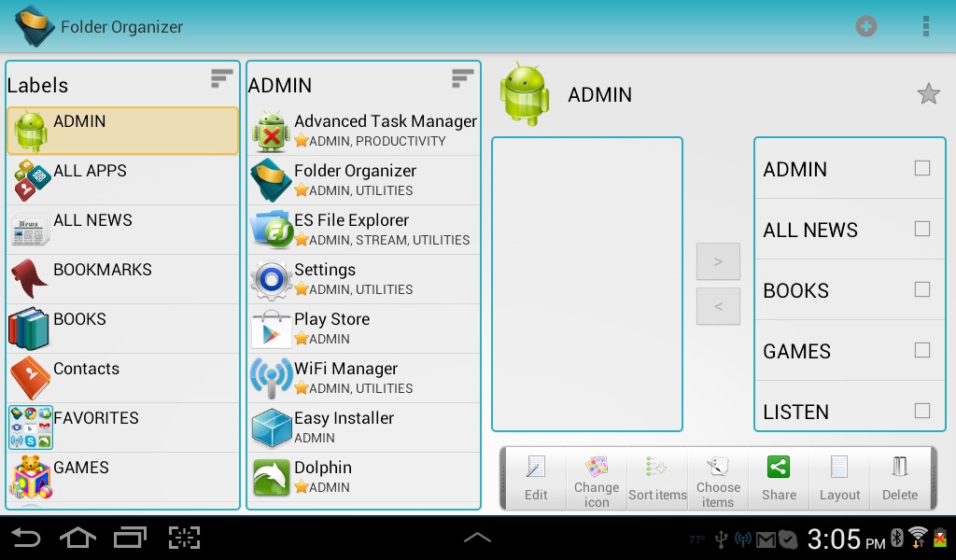Tap the screenshot capture button in nav bar

(184, 538)
